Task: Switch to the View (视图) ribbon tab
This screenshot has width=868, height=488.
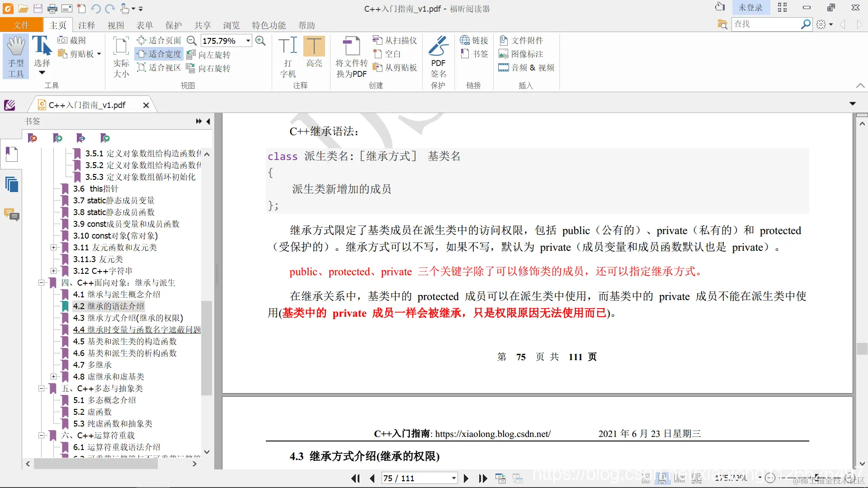Action: tap(116, 25)
